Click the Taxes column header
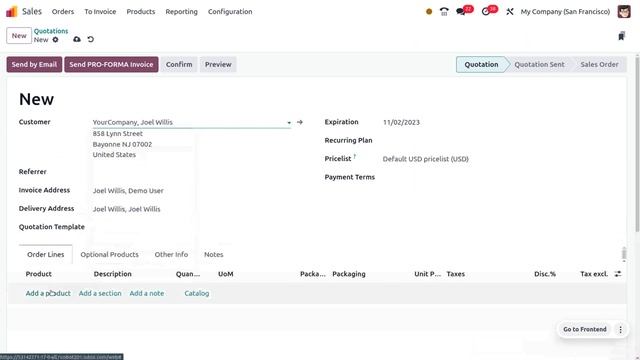640x360 pixels. point(456,274)
